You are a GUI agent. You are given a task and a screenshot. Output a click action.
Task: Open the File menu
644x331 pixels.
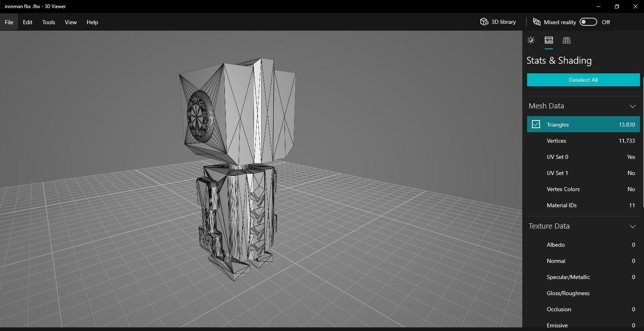[x=9, y=22]
